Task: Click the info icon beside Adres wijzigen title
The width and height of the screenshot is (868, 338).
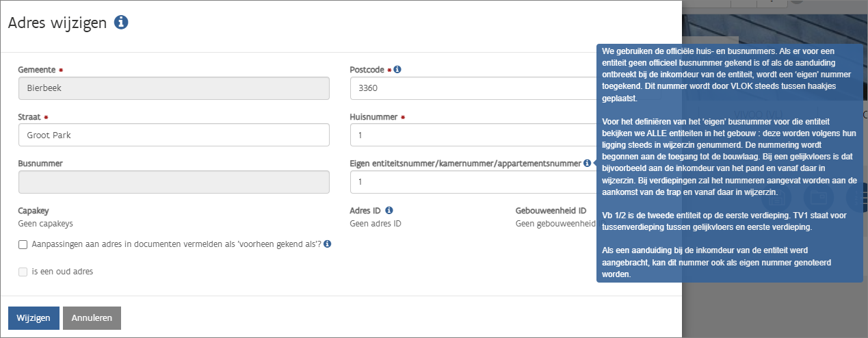Action: (x=121, y=23)
